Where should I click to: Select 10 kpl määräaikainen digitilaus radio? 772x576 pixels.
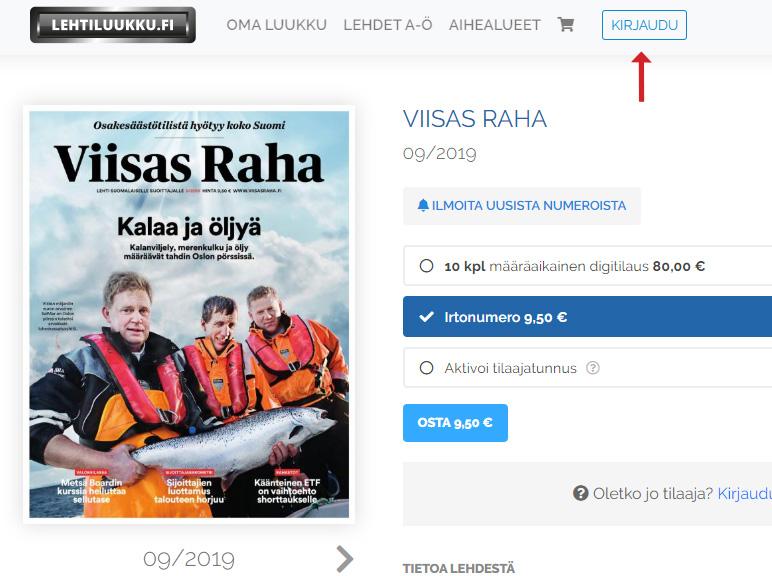(426, 266)
